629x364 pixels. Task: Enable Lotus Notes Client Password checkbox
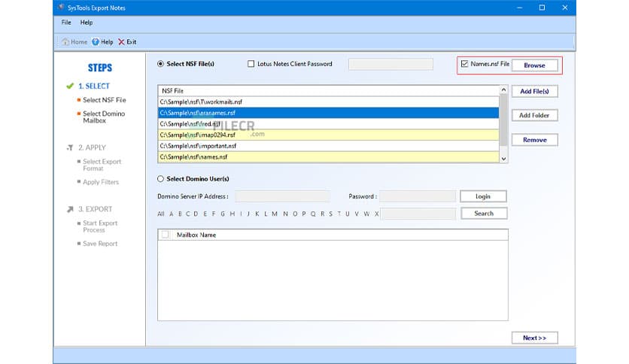pyautogui.click(x=251, y=64)
